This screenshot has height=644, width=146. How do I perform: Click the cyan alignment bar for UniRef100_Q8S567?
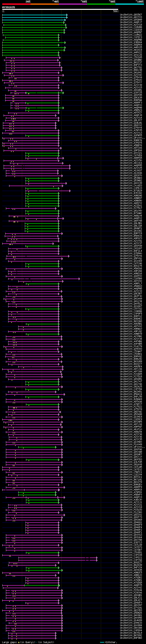(x=35, y=15)
